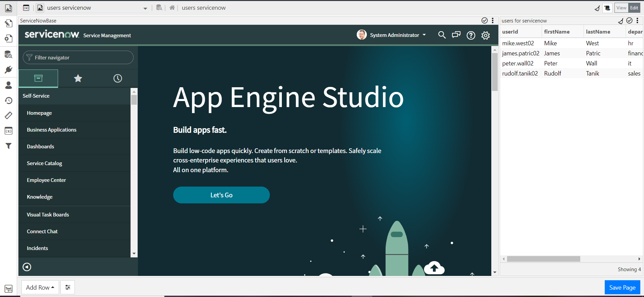This screenshot has width=644, height=297.
Task: Click the Let's Go button
Action: [x=221, y=195]
